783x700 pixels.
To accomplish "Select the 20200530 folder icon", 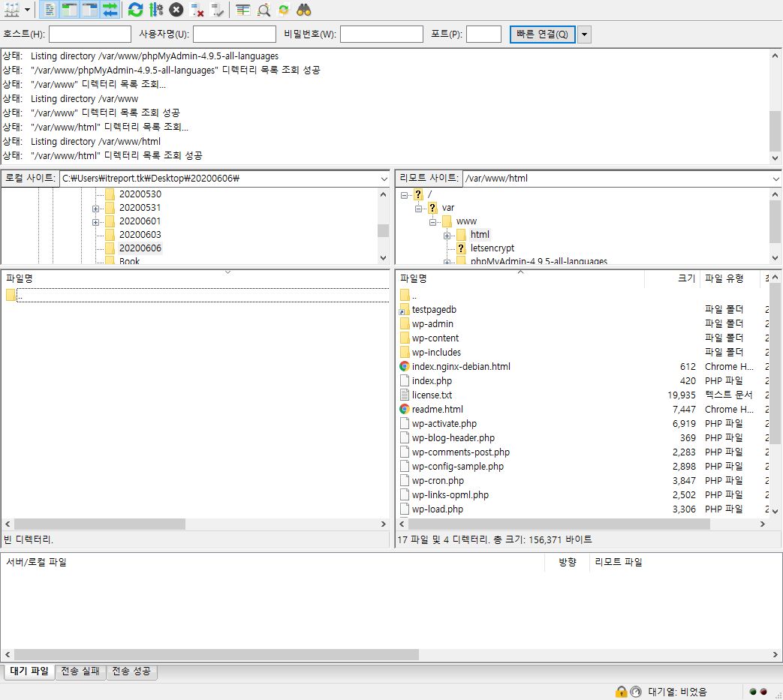I will tap(110, 194).
